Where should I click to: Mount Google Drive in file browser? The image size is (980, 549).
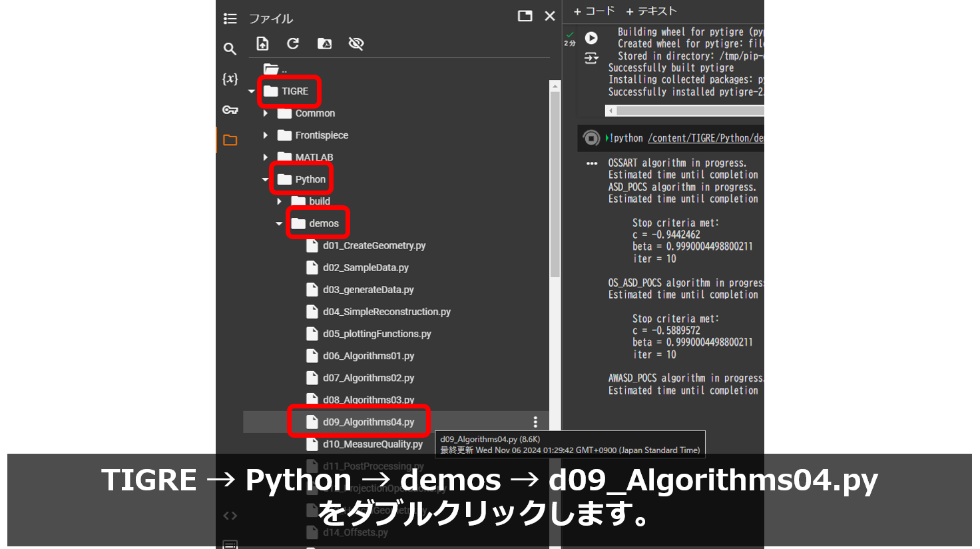(324, 43)
